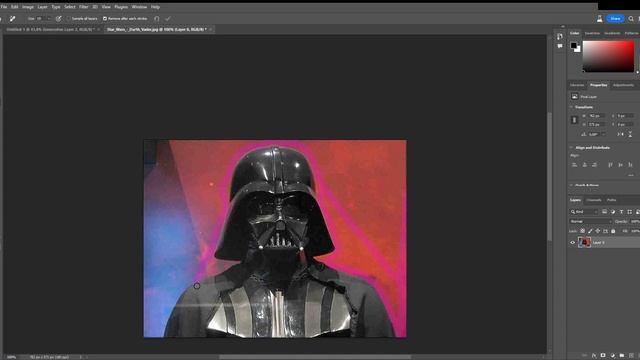This screenshot has width=640, height=360.
Task: Open the File menu
Action: point(4,7)
